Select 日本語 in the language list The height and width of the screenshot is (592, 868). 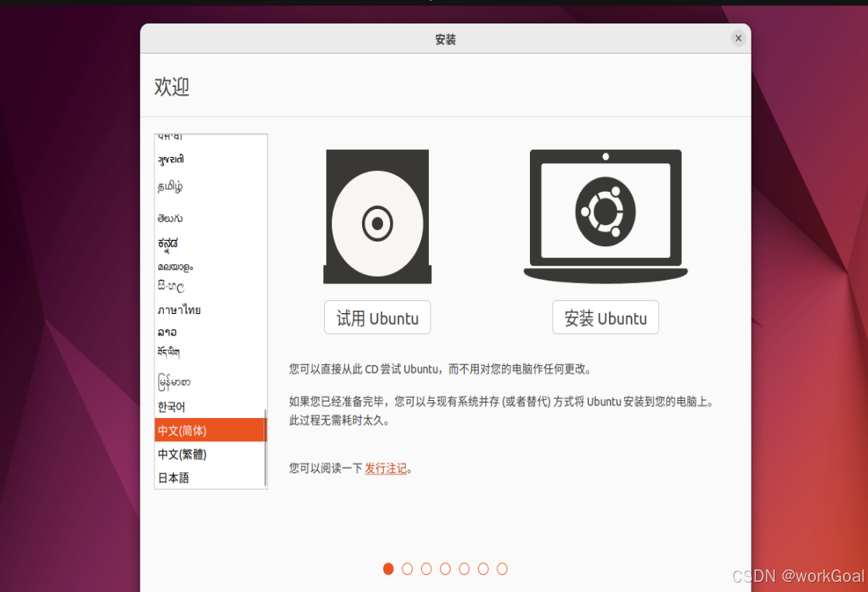211,478
